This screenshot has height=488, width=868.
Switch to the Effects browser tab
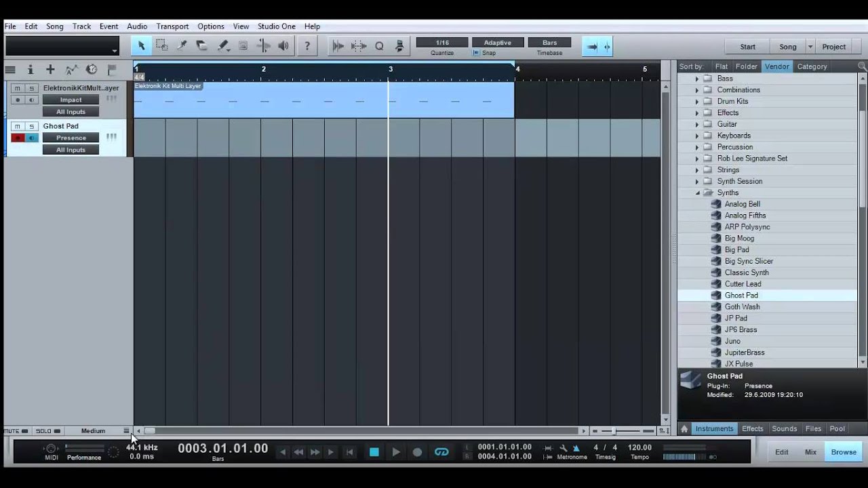(x=752, y=428)
